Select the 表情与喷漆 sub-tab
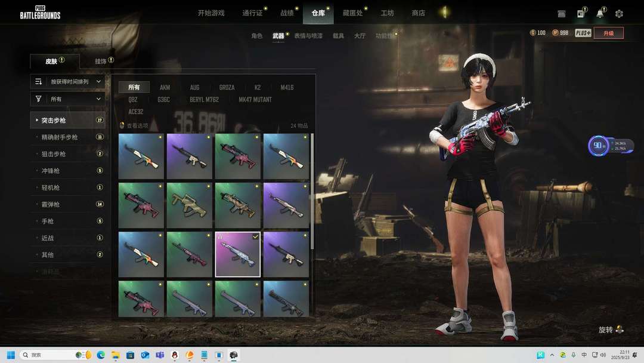Screen dimensions: 644x363 click(308, 36)
